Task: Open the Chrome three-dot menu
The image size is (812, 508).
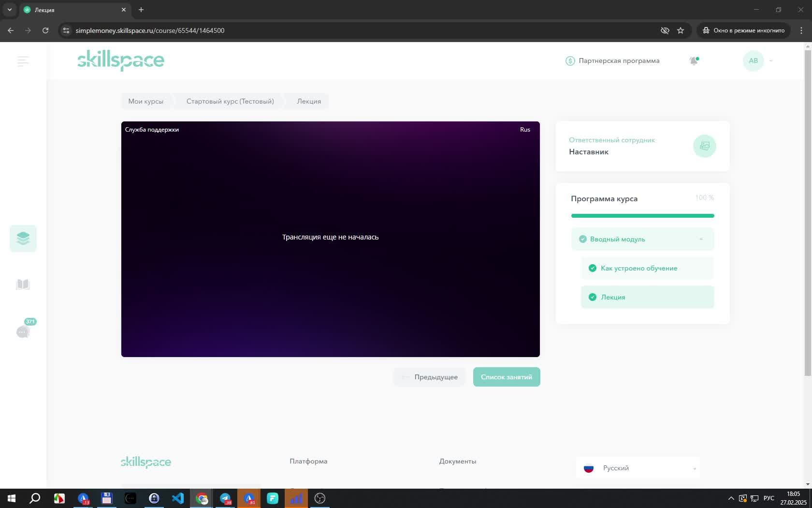Action: [801, 30]
